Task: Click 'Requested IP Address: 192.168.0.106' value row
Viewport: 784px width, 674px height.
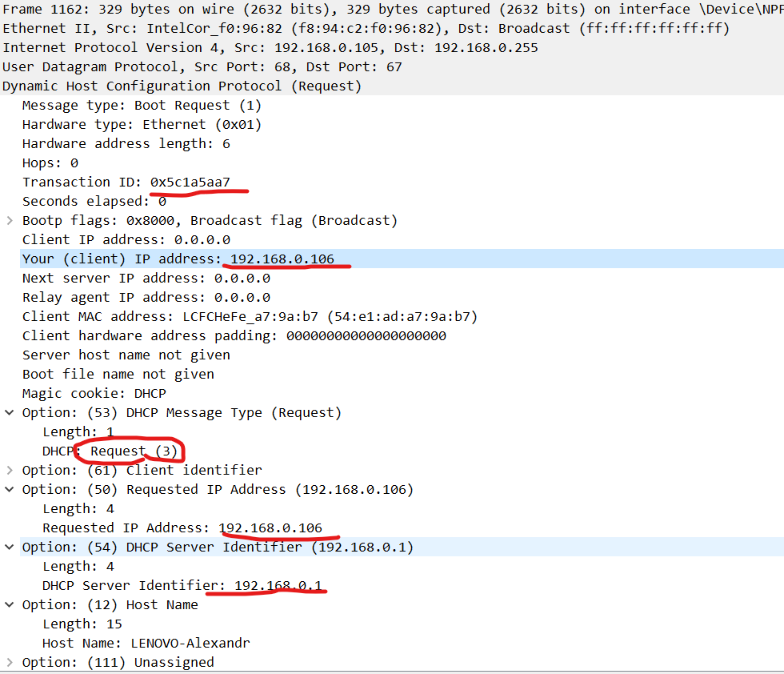Action: [x=182, y=528]
